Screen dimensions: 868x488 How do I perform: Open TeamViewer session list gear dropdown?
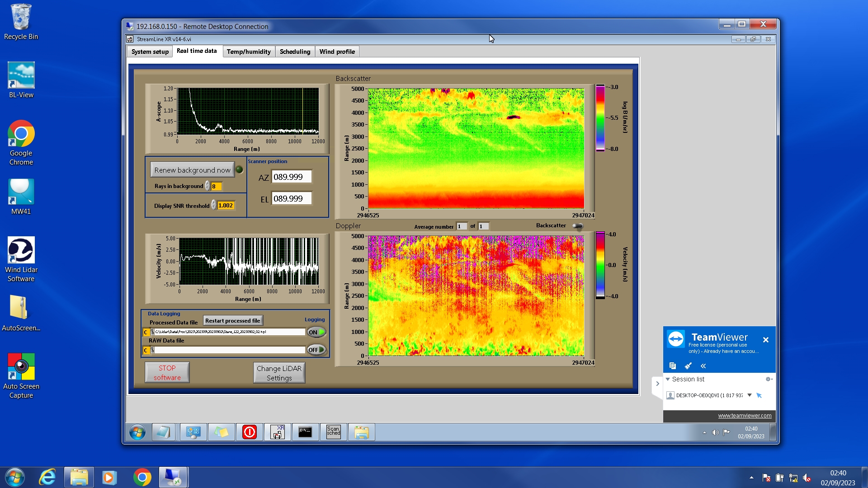point(769,379)
